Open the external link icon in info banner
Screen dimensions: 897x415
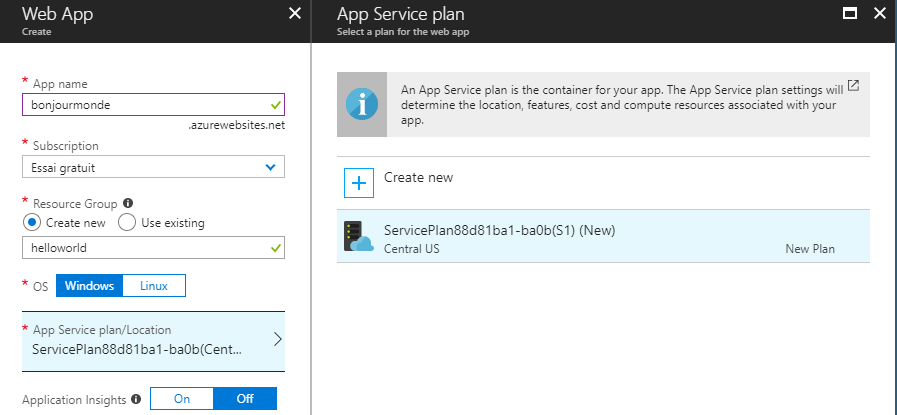click(x=853, y=86)
